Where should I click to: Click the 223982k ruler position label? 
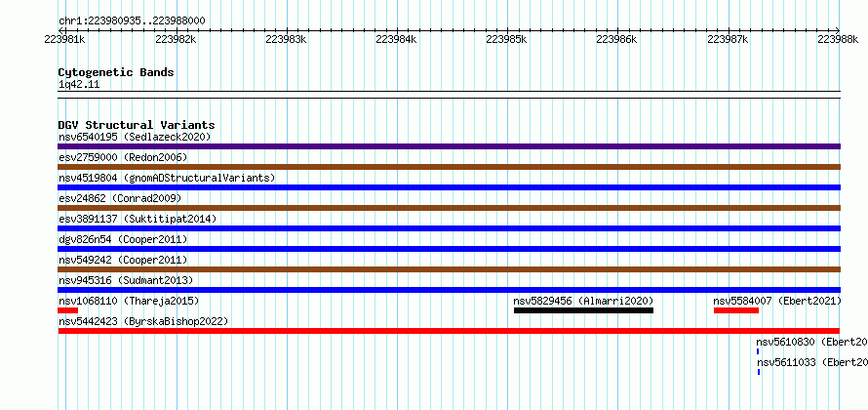(x=176, y=39)
